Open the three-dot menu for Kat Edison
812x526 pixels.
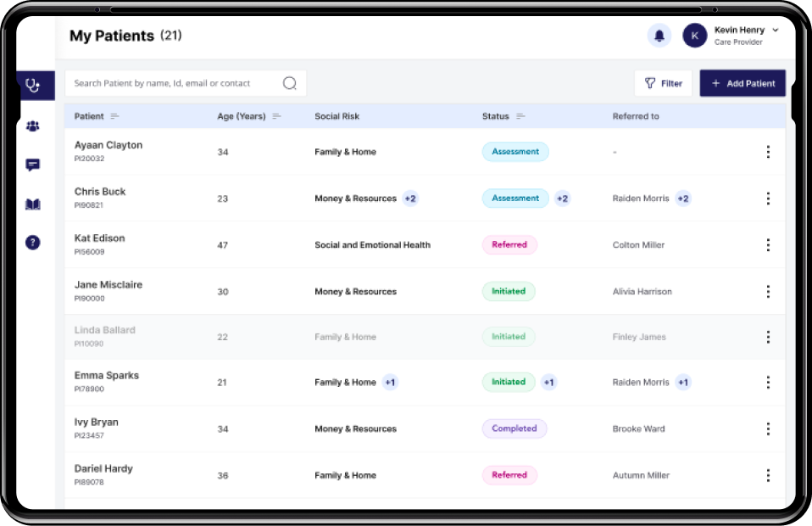click(768, 245)
